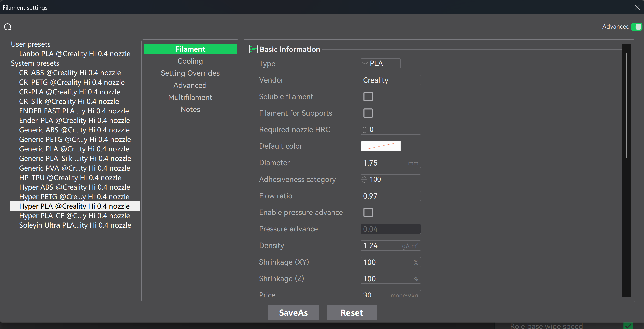The image size is (644, 329).
Task: Close the Filament settings dialog
Action: (x=637, y=7)
